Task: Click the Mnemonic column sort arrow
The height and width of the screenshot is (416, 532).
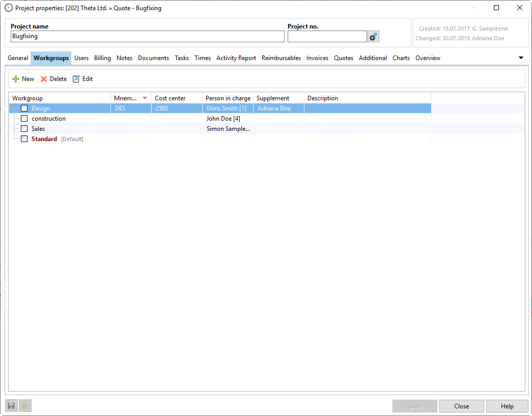Action: click(145, 98)
